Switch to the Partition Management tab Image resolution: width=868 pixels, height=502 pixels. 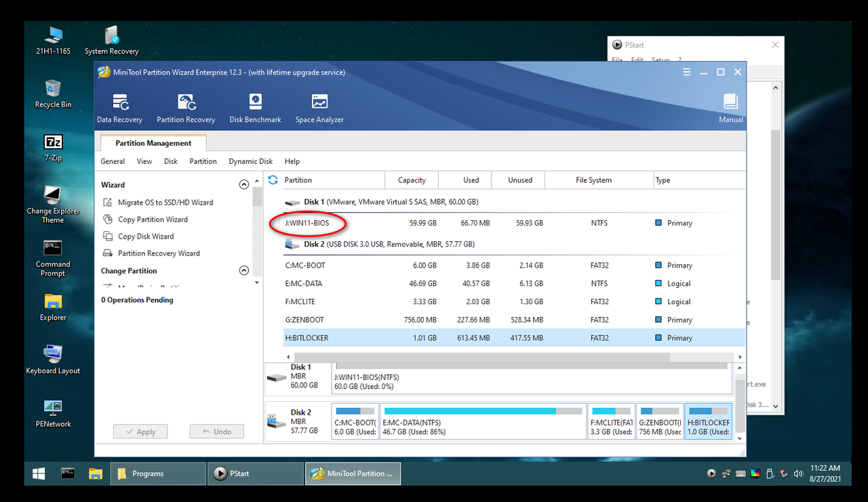[153, 143]
